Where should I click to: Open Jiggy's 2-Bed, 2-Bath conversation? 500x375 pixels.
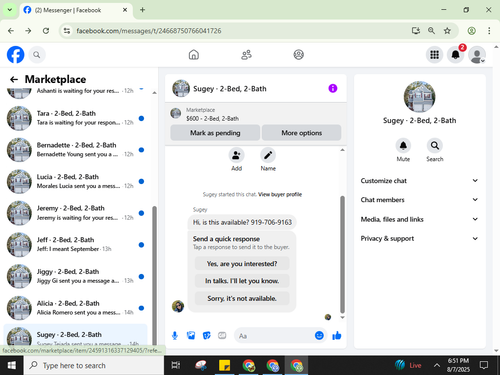pyautogui.click(x=75, y=276)
